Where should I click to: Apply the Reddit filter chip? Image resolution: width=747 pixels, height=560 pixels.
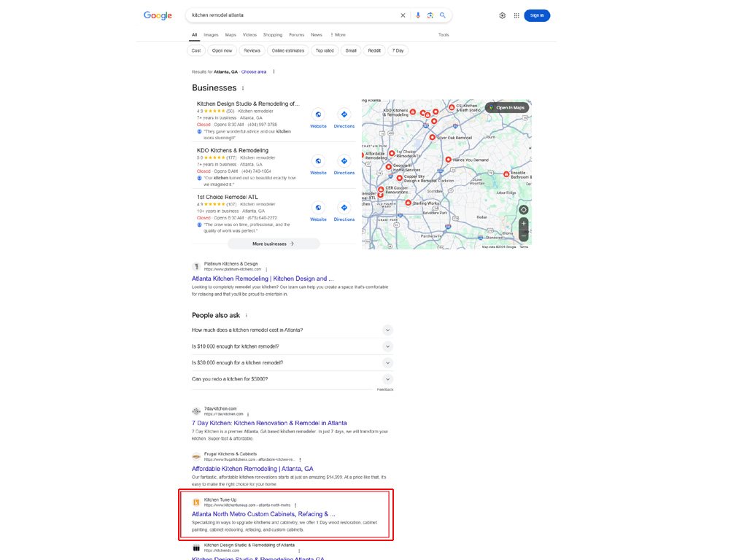tap(374, 50)
